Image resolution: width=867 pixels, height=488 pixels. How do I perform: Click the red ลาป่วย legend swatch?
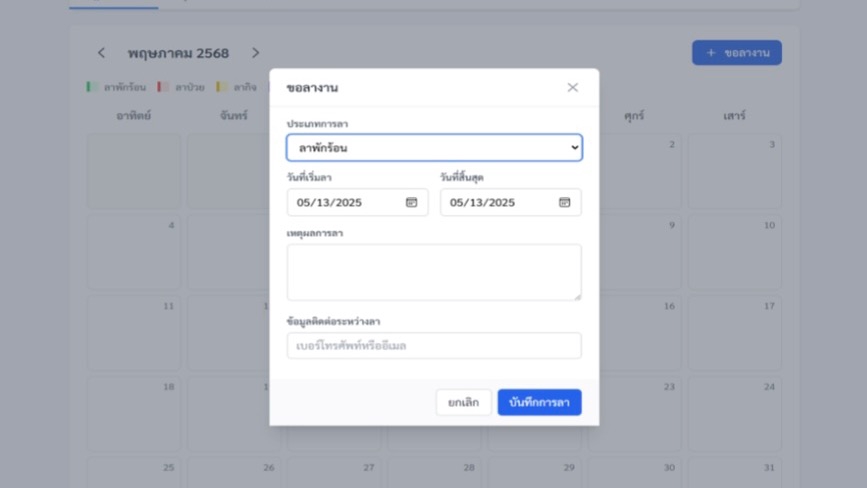(x=163, y=87)
